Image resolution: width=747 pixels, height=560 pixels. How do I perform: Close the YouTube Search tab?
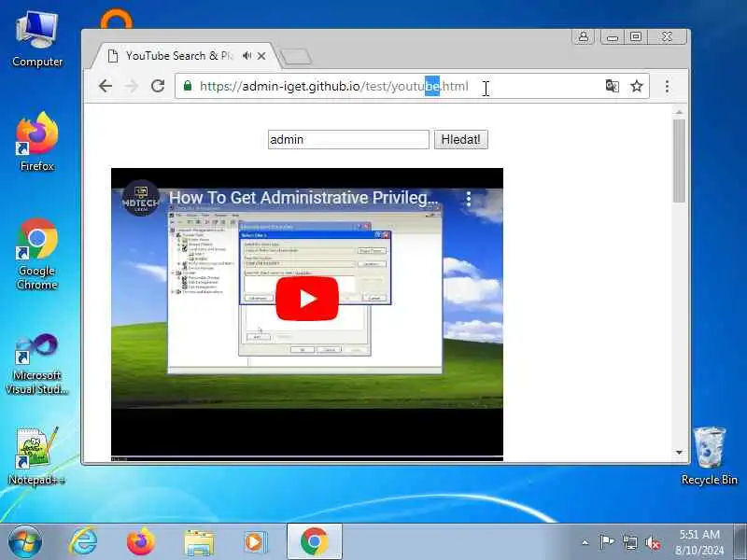[x=261, y=56]
